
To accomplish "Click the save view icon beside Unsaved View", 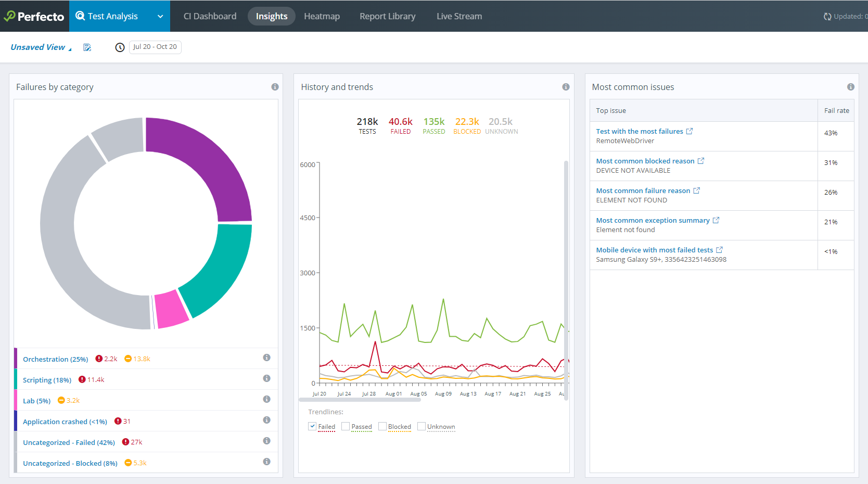I will (87, 47).
